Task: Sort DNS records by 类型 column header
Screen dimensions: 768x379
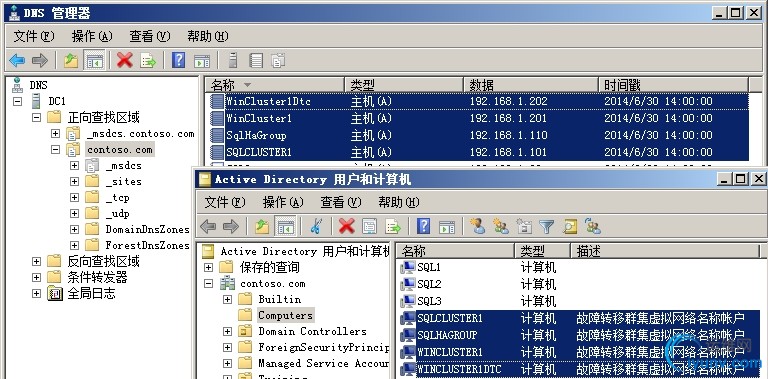Action: (x=404, y=85)
